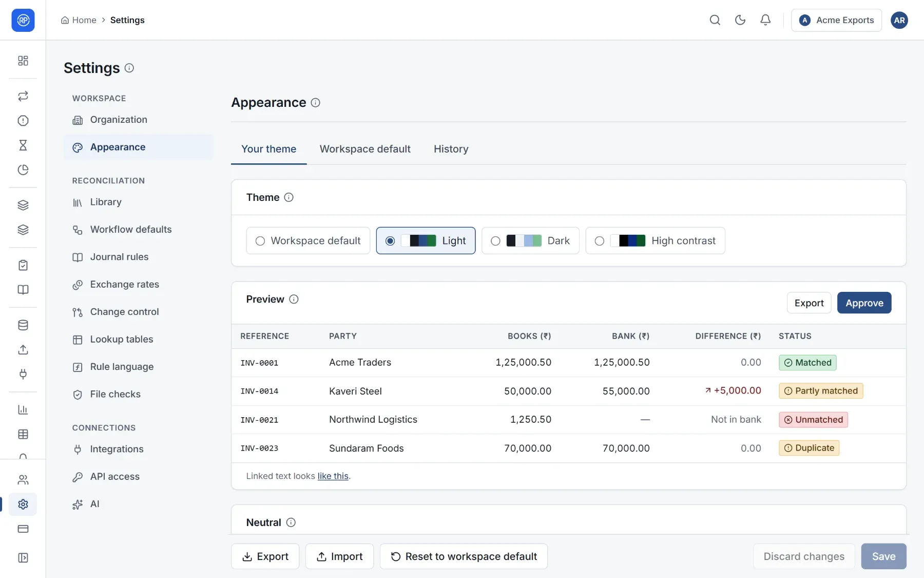
Task: Click the Import button in footer
Action: tap(339, 556)
